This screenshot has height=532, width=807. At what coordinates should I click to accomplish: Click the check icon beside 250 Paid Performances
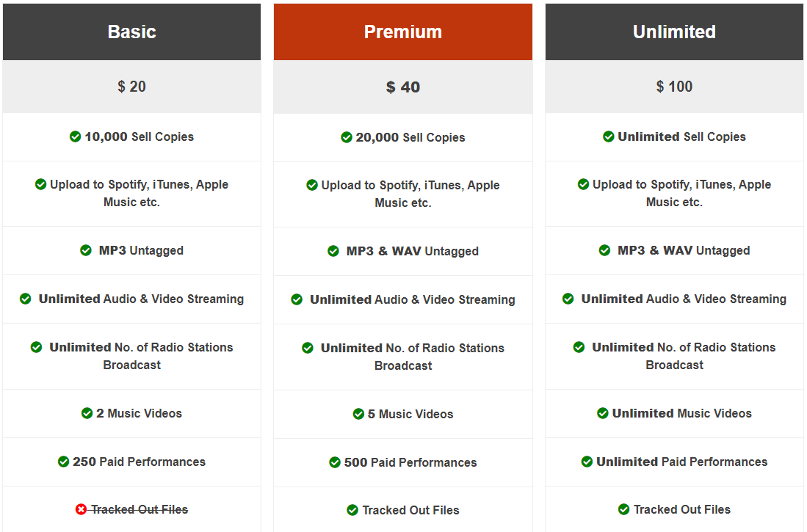pyautogui.click(x=63, y=462)
